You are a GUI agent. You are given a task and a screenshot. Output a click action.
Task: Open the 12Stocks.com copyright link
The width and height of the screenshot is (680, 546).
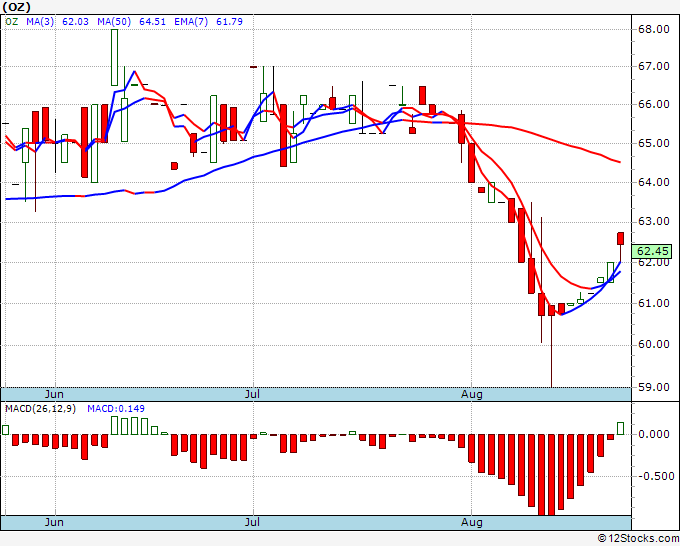[x=638, y=538]
